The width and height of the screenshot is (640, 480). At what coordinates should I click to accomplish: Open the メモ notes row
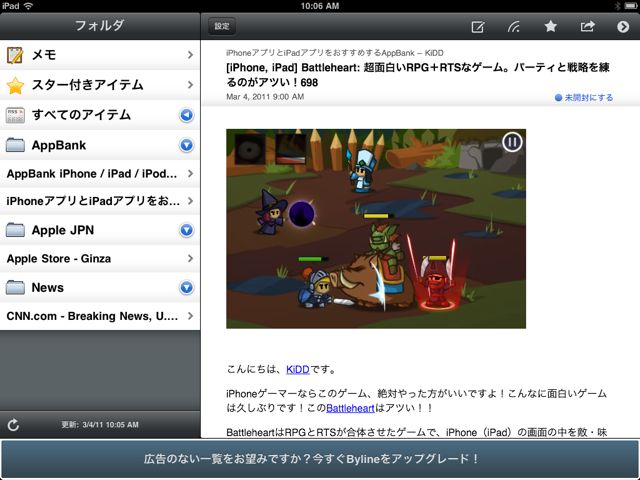point(100,55)
